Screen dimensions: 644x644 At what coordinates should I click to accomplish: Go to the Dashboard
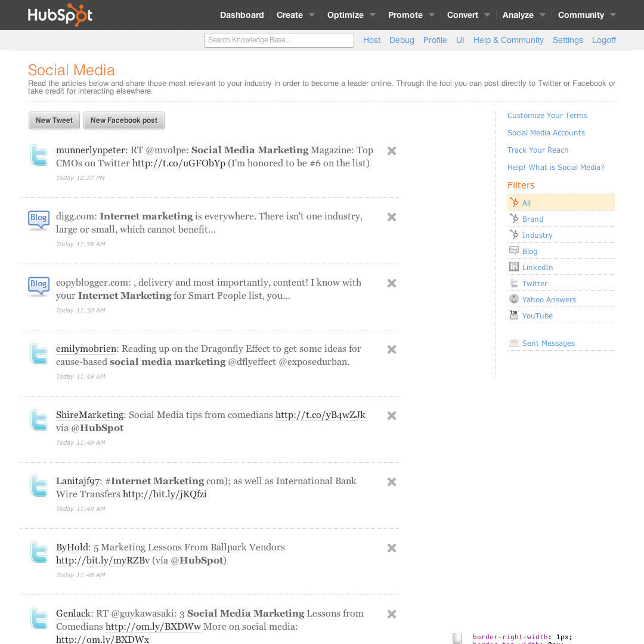coord(242,15)
